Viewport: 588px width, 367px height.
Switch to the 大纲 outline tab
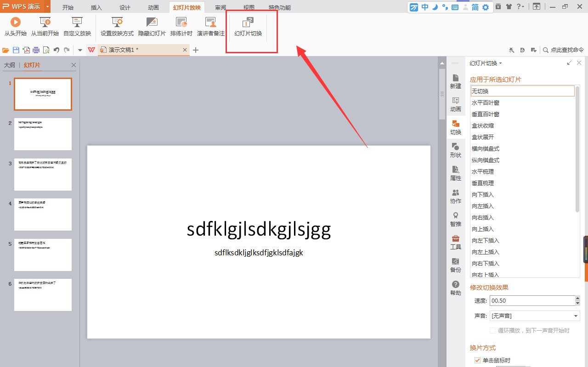(10, 65)
